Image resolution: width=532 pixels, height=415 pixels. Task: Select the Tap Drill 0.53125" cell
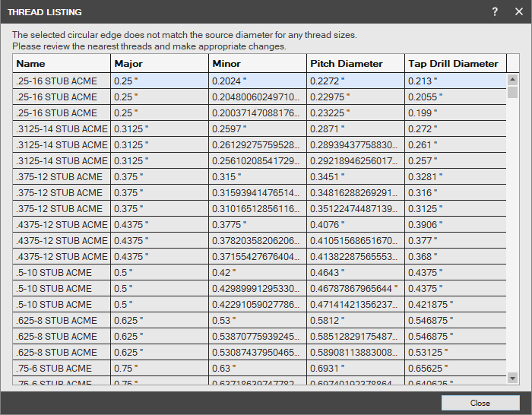tap(456, 352)
